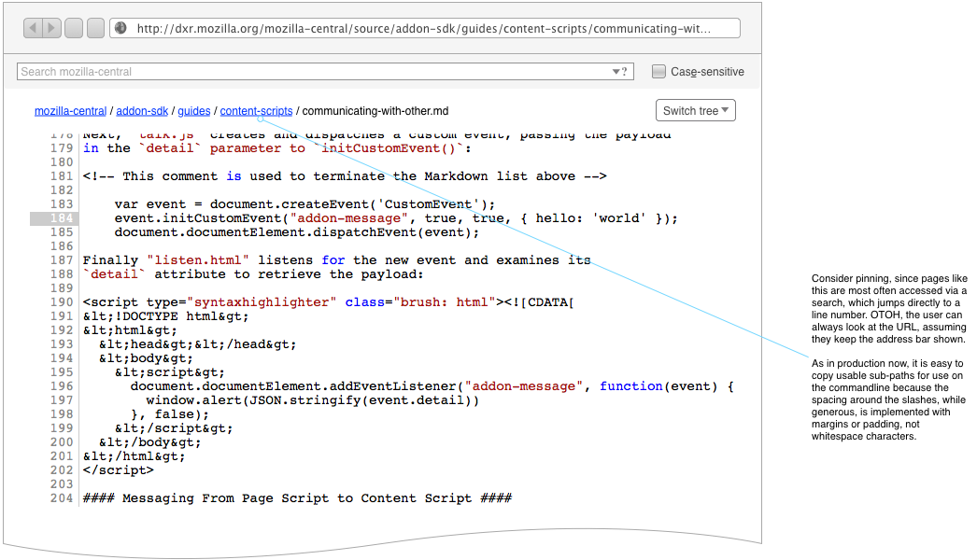Screen dimensions: 977x560
Task: Click line number 183
Action: 62,204
